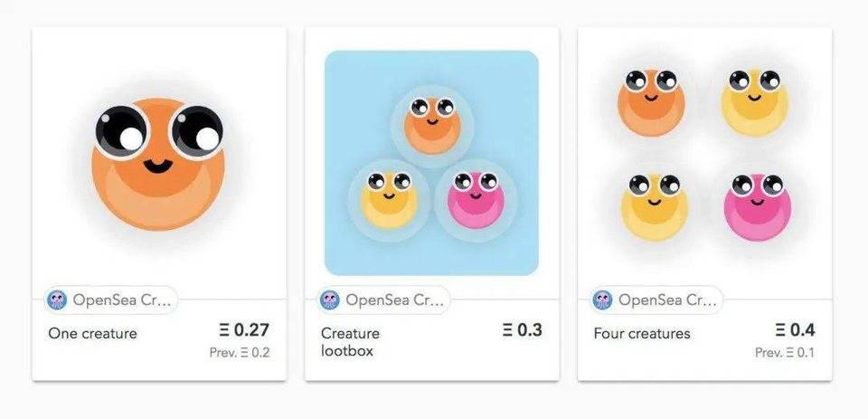This screenshot has width=868, height=419.
Task: Click the Ethereum symbol beside 0.3 price
Action: 507,330
